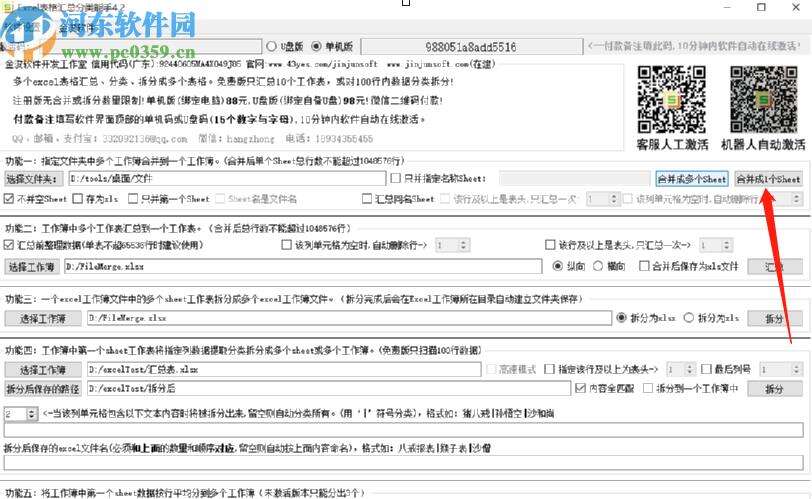The image size is (812, 499).
Task: Click the column number stepper showing 2
Action: point(21,414)
